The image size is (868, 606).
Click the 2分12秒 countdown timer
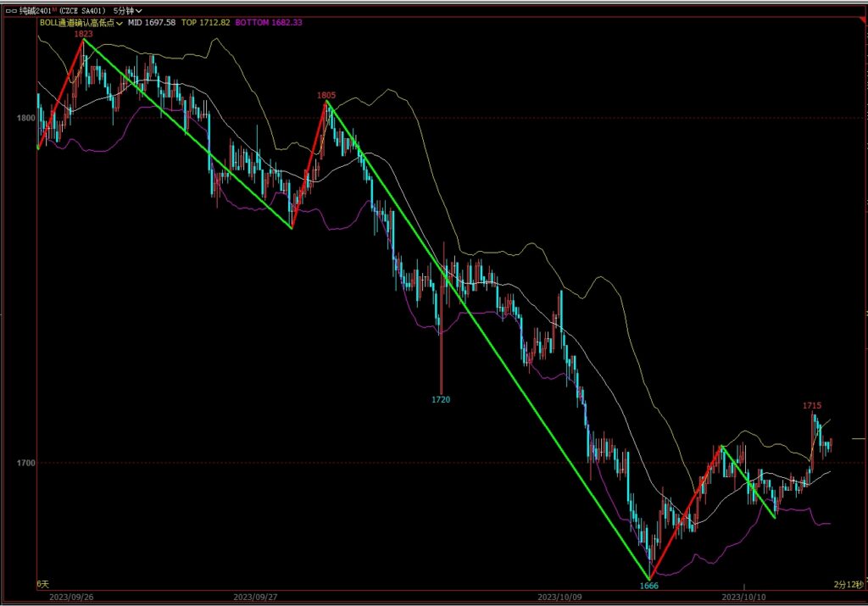[849, 585]
